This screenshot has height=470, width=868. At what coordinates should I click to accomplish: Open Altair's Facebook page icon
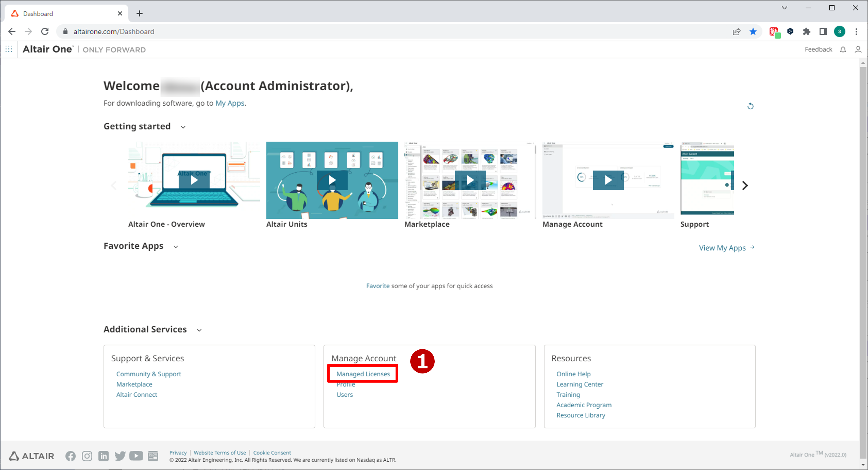[x=70, y=456]
